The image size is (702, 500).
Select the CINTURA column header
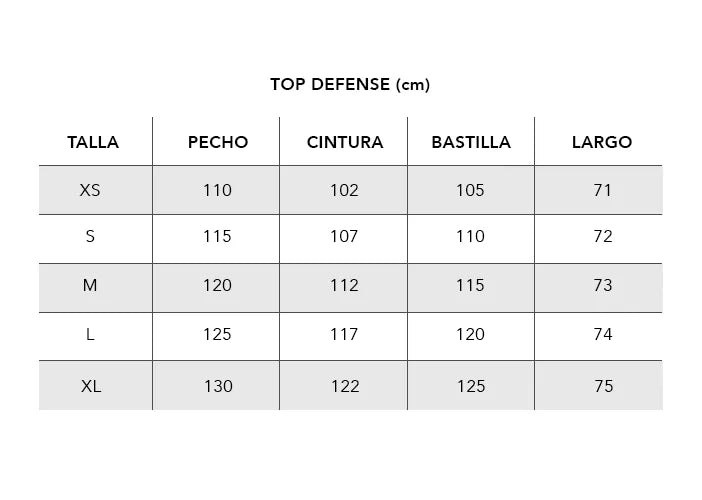pos(344,142)
